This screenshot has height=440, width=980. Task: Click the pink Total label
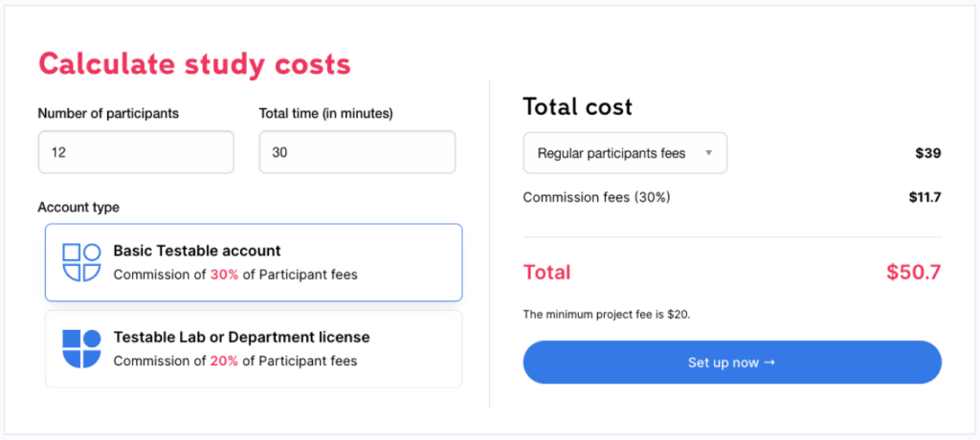coord(546,273)
